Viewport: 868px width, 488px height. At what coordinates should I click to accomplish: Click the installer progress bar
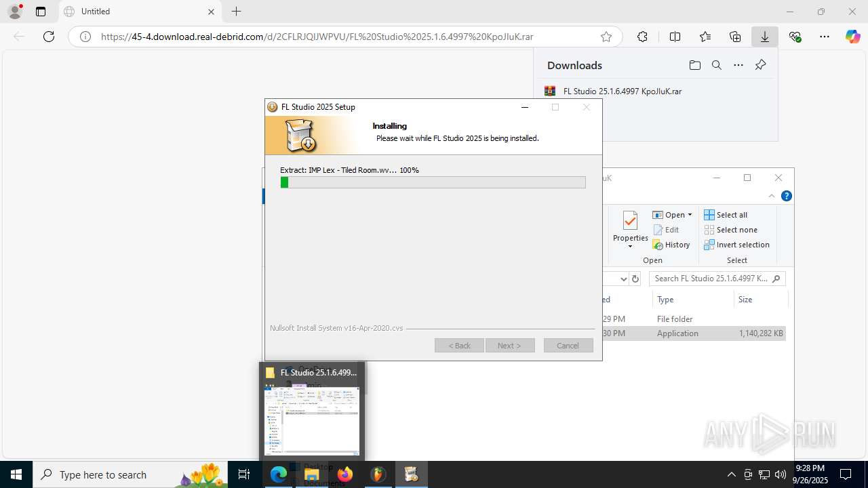point(433,182)
